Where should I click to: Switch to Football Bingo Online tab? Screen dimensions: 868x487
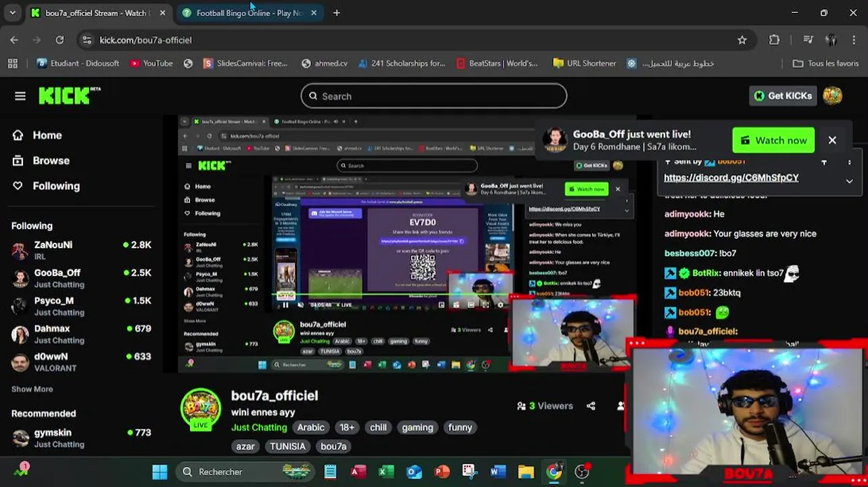point(249,13)
